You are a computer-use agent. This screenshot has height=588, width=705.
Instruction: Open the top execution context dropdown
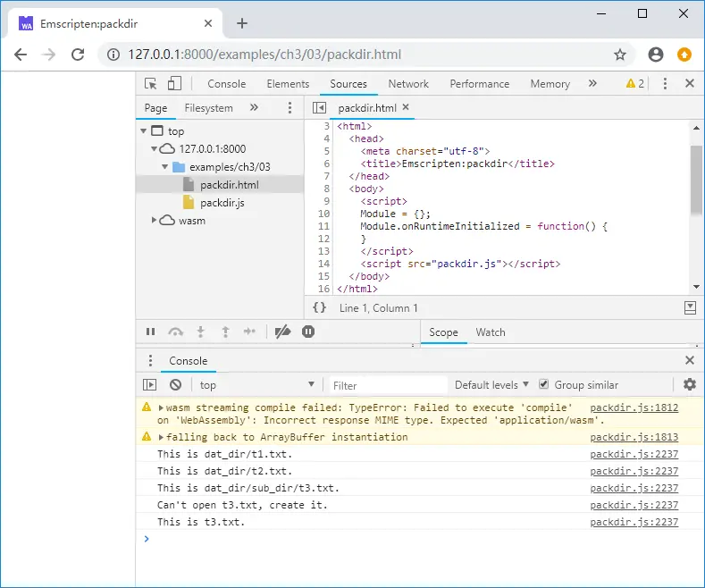pos(256,385)
